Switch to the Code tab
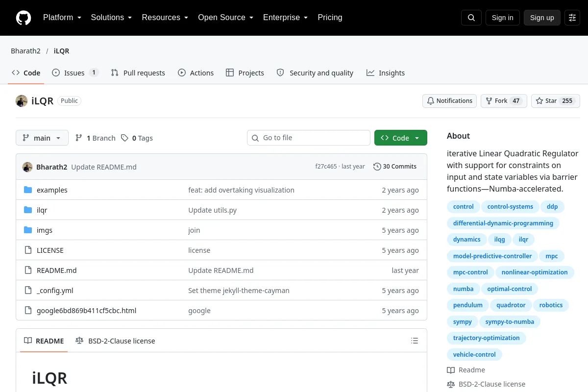This screenshot has width=588, height=392. [26, 73]
